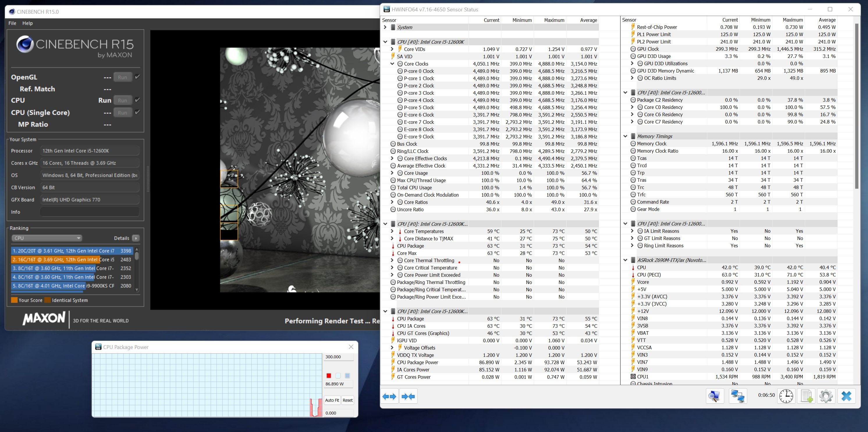The image size is (868, 432).
Task: Collapse the Core Clocks tree
Action: pos(392,64)
